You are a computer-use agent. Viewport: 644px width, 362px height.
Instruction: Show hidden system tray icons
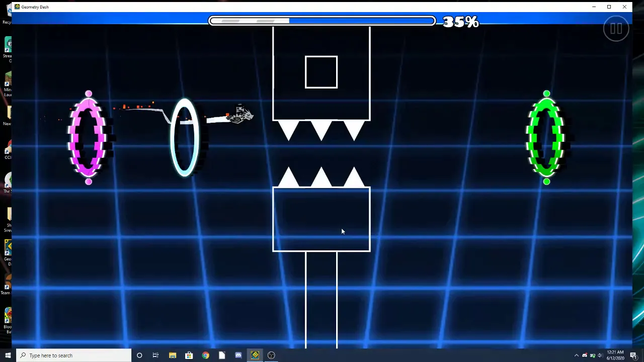pyautogui.click(x=577, y=355)
